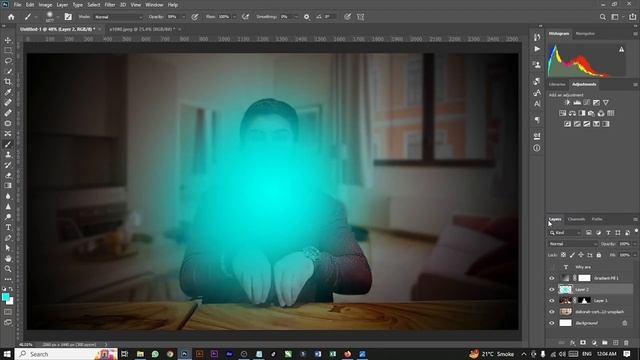The width and height of the screenshot is (640, 360).
Task: Select the Brush tool in toolbox
Action: 8,144
